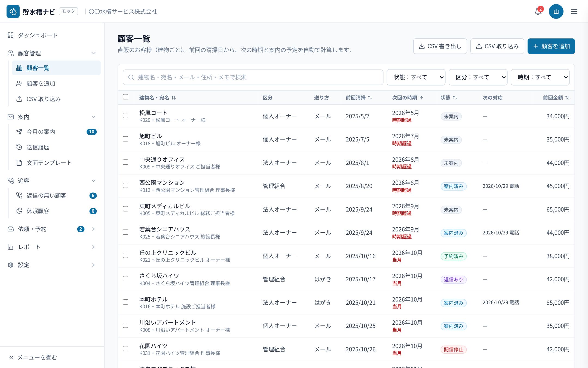Click the CSV 書き出し button

(440, 46)
